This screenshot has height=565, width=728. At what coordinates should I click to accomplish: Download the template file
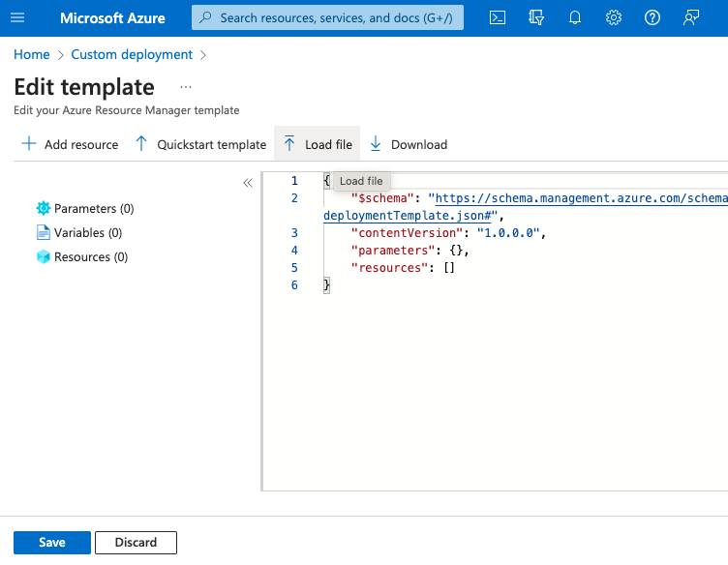(x=408, y=144)
